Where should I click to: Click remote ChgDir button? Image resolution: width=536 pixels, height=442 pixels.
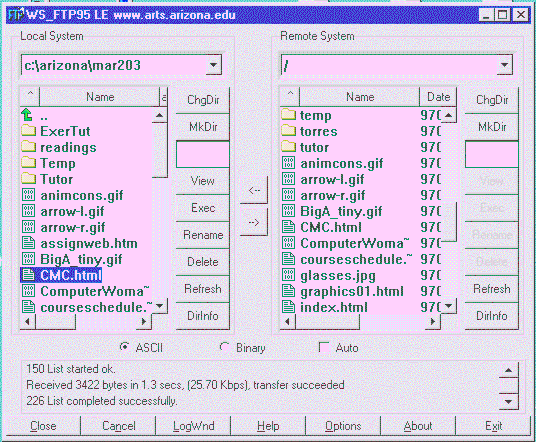click(492, 100)
